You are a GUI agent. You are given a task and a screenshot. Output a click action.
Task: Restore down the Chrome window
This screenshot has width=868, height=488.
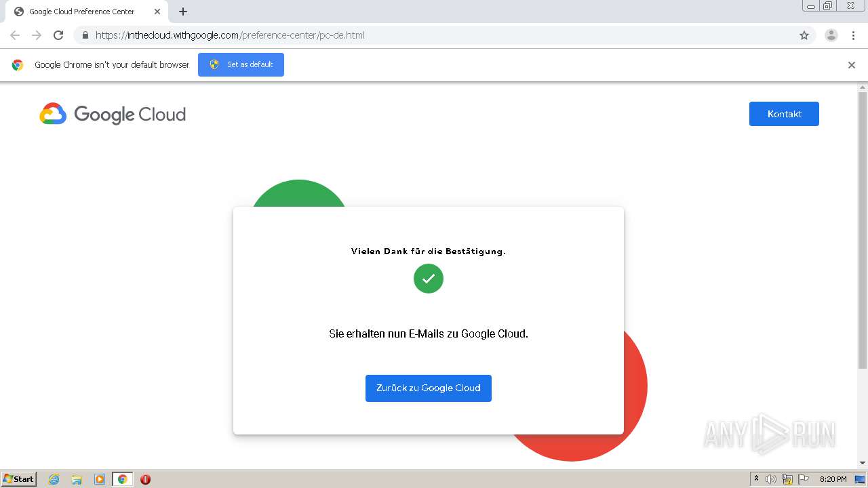827,6
